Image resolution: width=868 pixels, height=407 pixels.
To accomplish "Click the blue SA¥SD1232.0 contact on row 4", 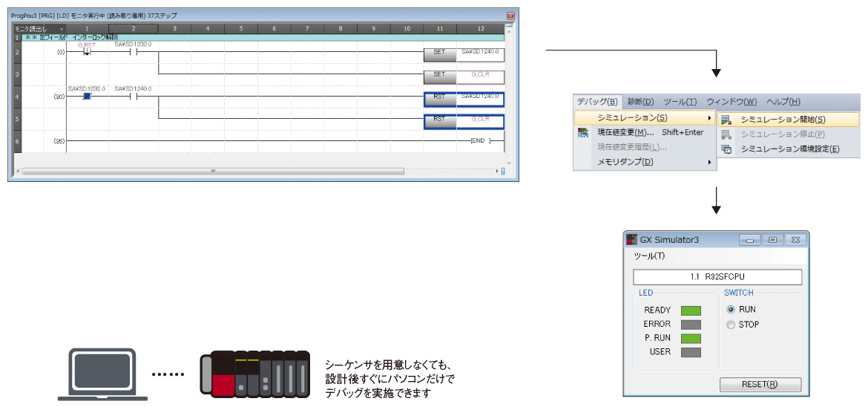I will (x=87, y=97).
